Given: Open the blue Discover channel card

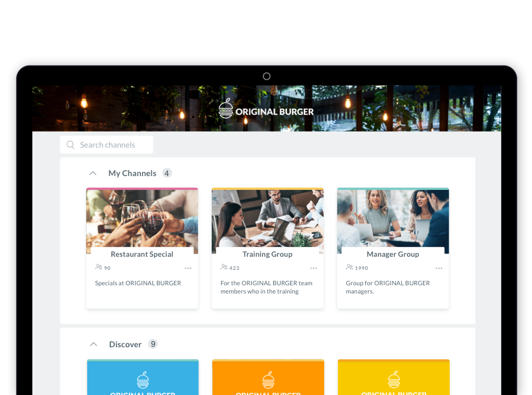Looking at the screenshot, I should click(143, 377).
